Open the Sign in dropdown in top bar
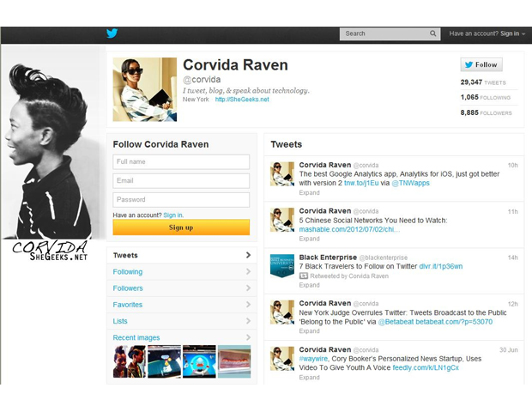Screen dimensions: 532x412 pos(511,33)
